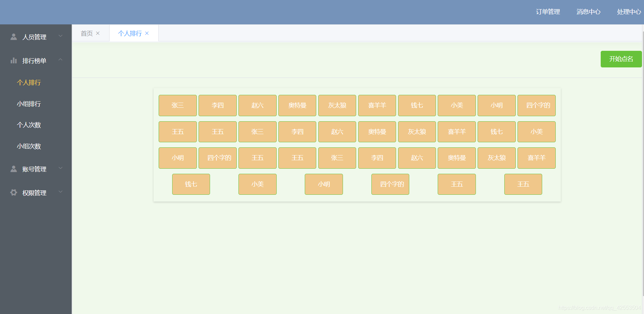Click the 四个字的 card in the third row
The width and height of the screenshot is (644, 314).
pos(217,158)
